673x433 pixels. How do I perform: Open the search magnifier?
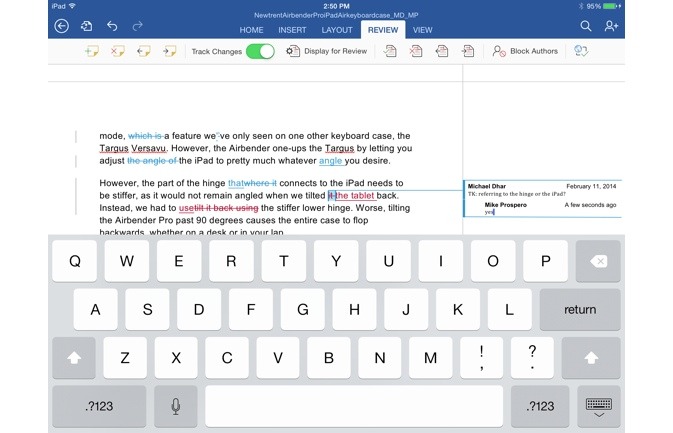coord(586,26)
